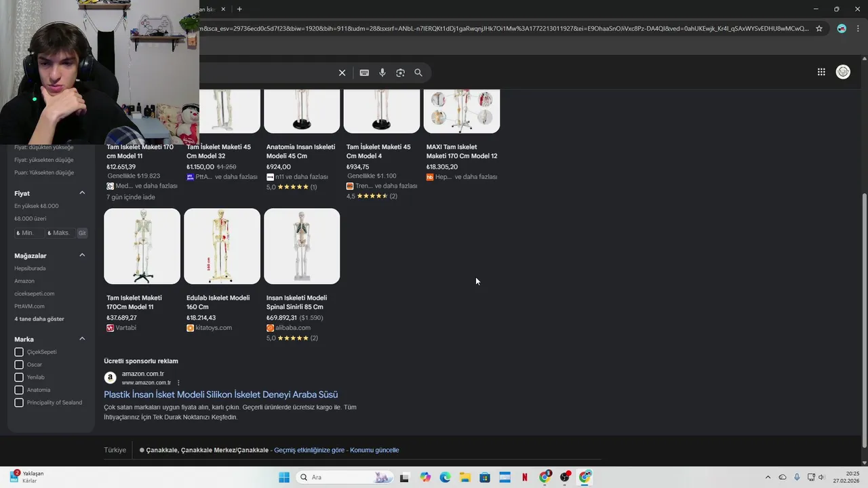
Task: Sort by Fiyat: düşükten yükseğe
Action: 44,147
